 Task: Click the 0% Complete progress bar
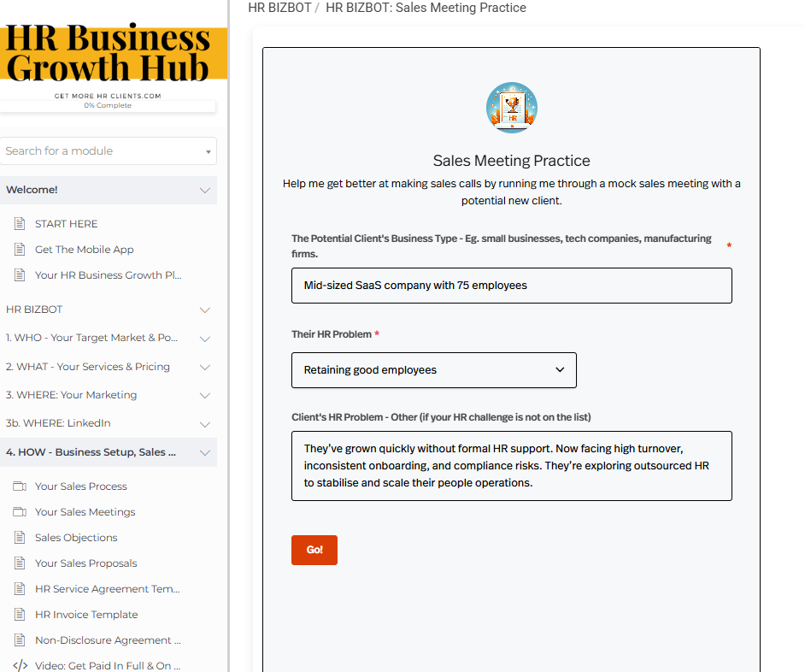(108, 105)
